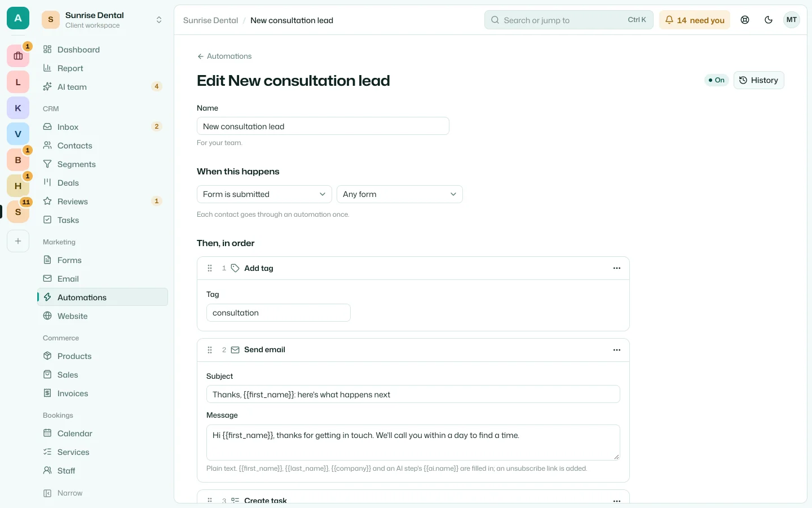
Task: Open the briefcase workspace icon
Action: click(x=18, y=56)
